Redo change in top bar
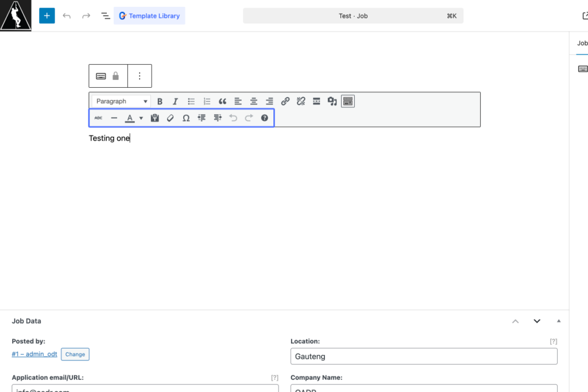 (86, 15)
